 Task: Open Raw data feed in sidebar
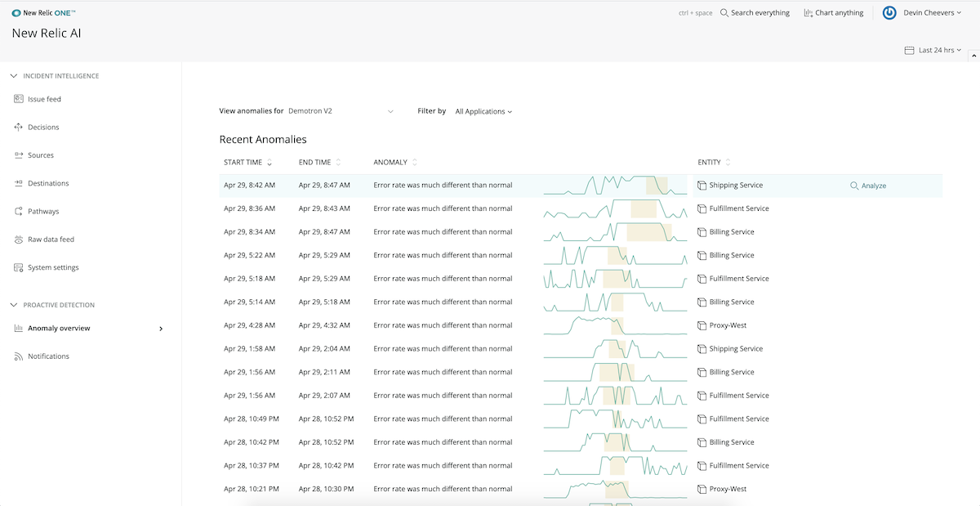pyautogui.click(x=51, y=240)
